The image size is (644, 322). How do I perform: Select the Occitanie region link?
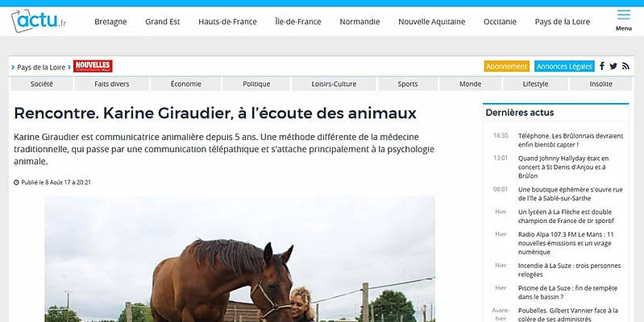(x=500, y=22)
